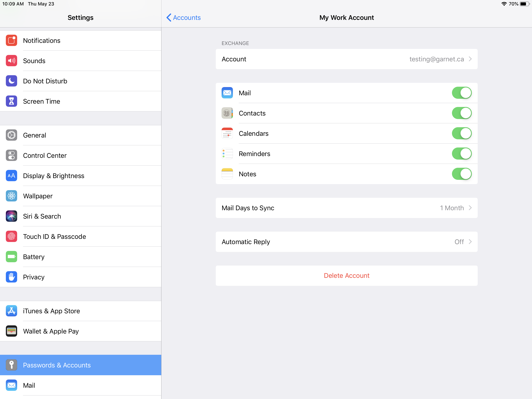Tap the Siri & Search icon
532x399 pixels.
11,216
